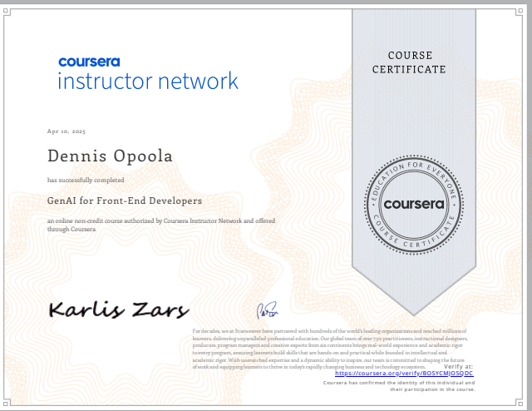Screen dimensions: 532x411
Task: Click the 'For decades, we at Starweaver' paragraph
Action: [x=330, y=349]
